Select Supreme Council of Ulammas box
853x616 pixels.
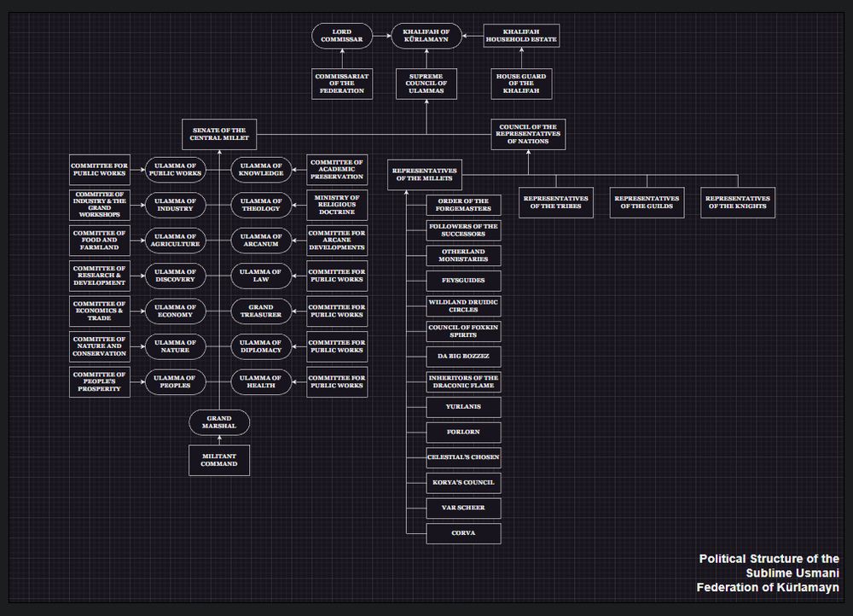click(426, 84)
